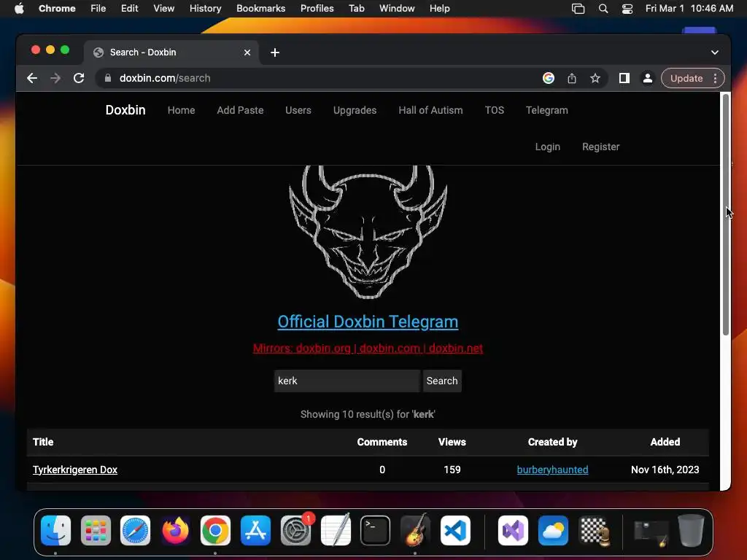This screenshot has width=747, height=560.
Task: Open the Edit menu
Action: pos(129,9)
